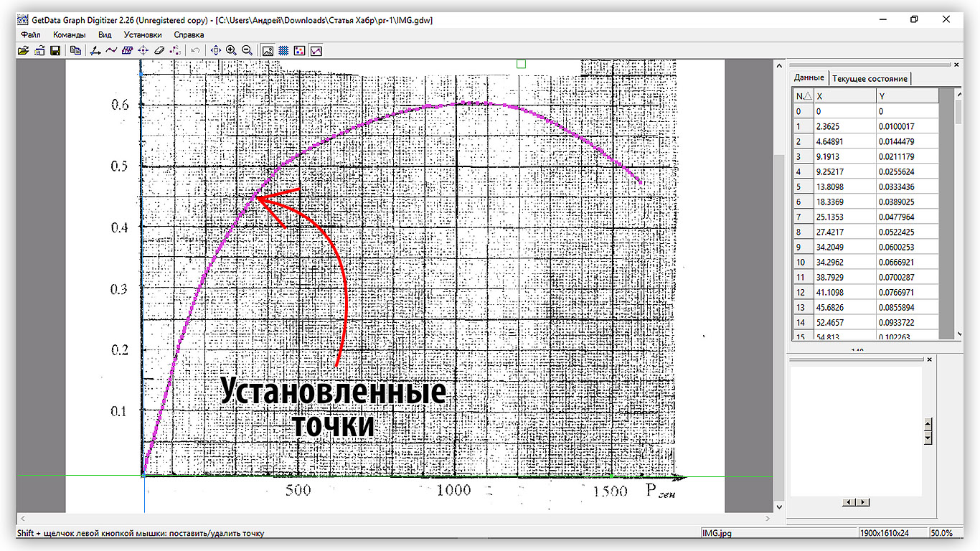Toggle background image visibility icon
The height and width of the screenshot is (551, 980).
pos(268,50)
